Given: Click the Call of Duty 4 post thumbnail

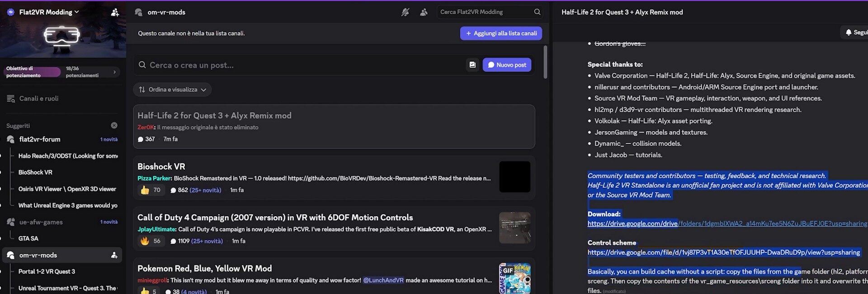Looking at the screenshot, I should [514, 228].
